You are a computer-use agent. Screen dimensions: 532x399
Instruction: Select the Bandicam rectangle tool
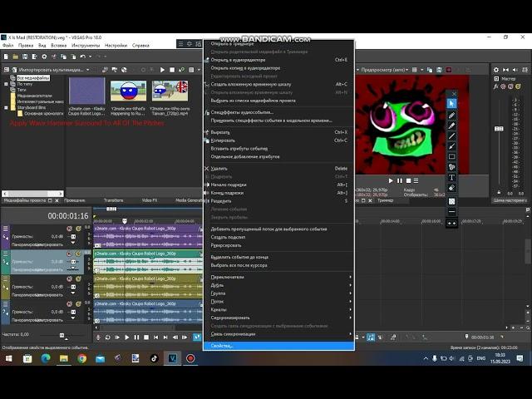[x=451, y=156]
